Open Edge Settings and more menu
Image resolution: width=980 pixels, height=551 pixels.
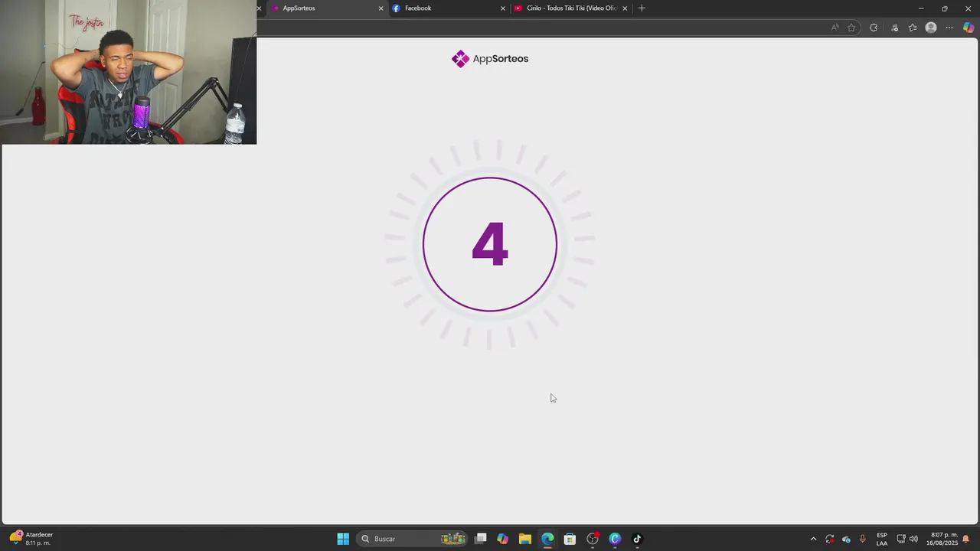(x=949, y=28)
